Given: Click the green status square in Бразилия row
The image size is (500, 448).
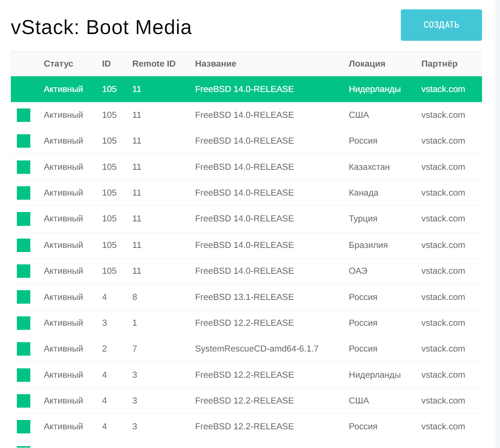Looking at the screenshot, I should (x=24, y=245).
